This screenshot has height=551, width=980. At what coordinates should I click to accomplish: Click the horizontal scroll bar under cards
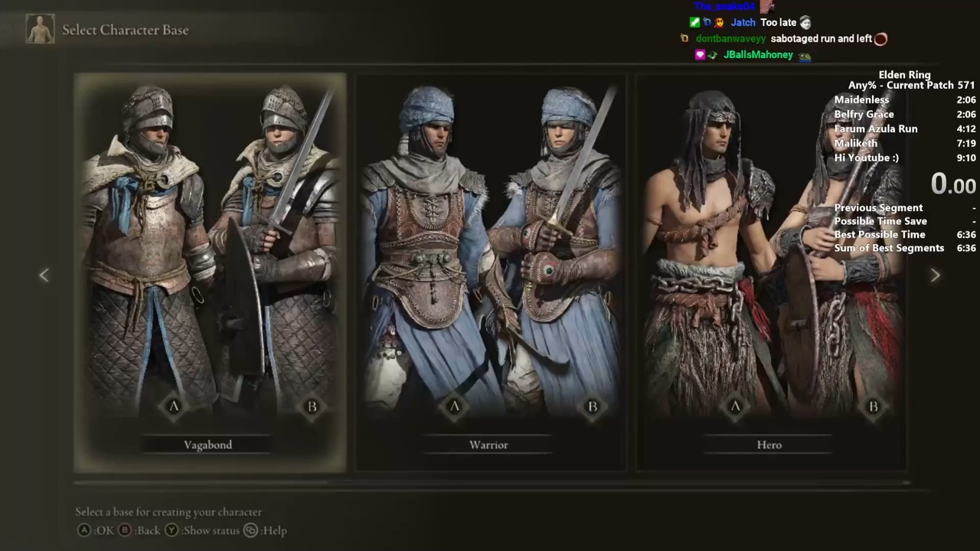click(x=492, y=483)
